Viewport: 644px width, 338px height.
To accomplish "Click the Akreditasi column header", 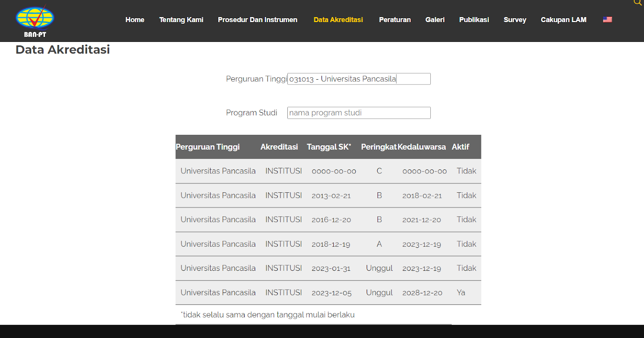I will [279, 147].
